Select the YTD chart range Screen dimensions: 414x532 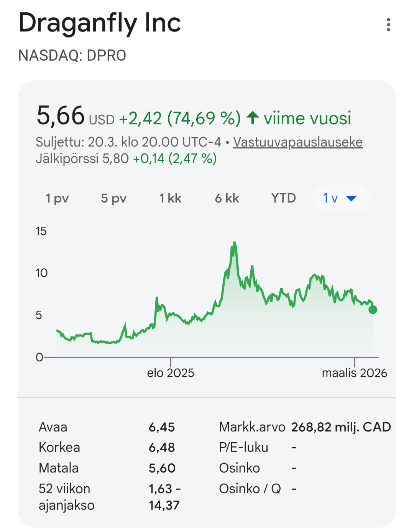click(283, 198)
